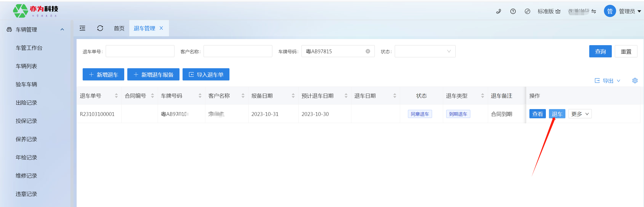Expand the 更多 actions dropdown
This screenshot has height=207, width=644.
[580, 114]
